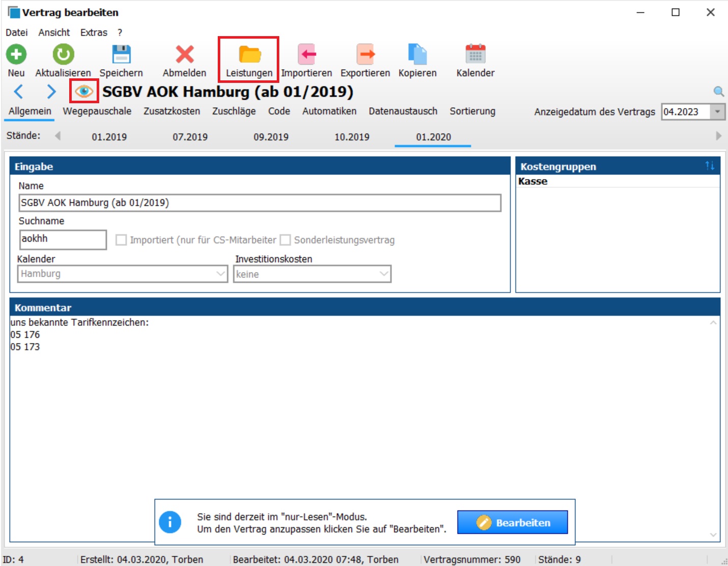This screenshot has height=566, width=728.
Task: Click the magnifier search icon
Action: click(x=718, y=92)
